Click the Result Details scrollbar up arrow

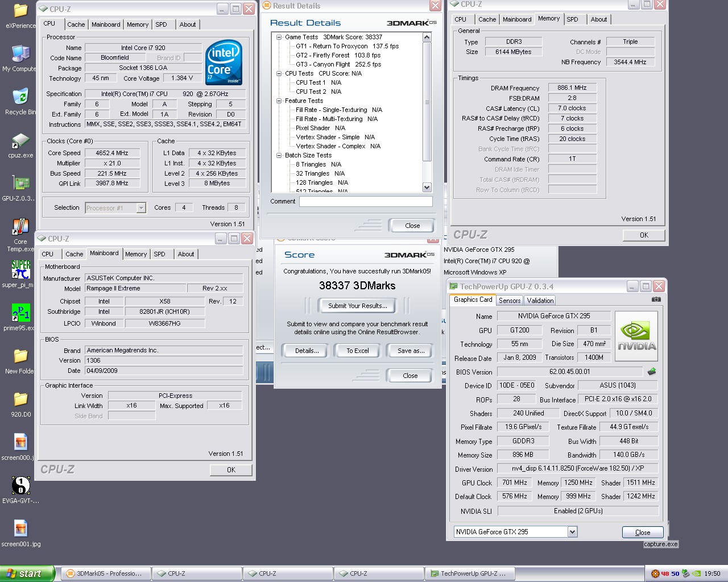(x=427, y=37)
